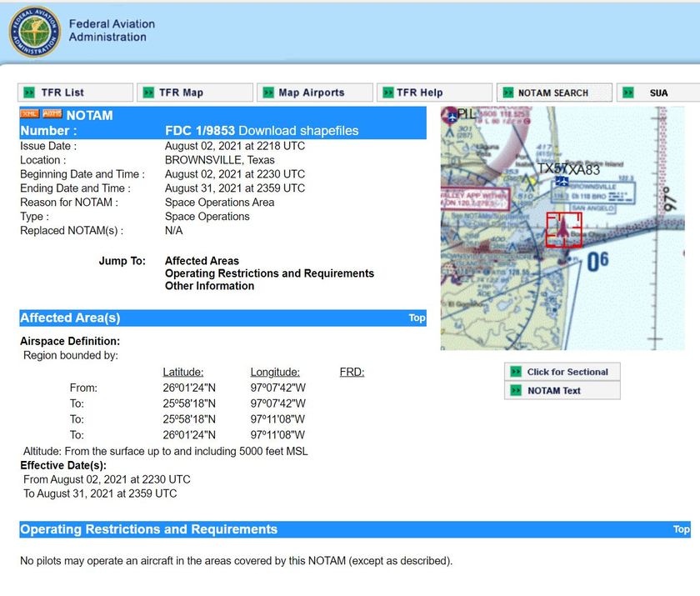Screen dimensions: 700x596
Task: Click Ending Date value August 31, 2021
Action: (235, 188)
